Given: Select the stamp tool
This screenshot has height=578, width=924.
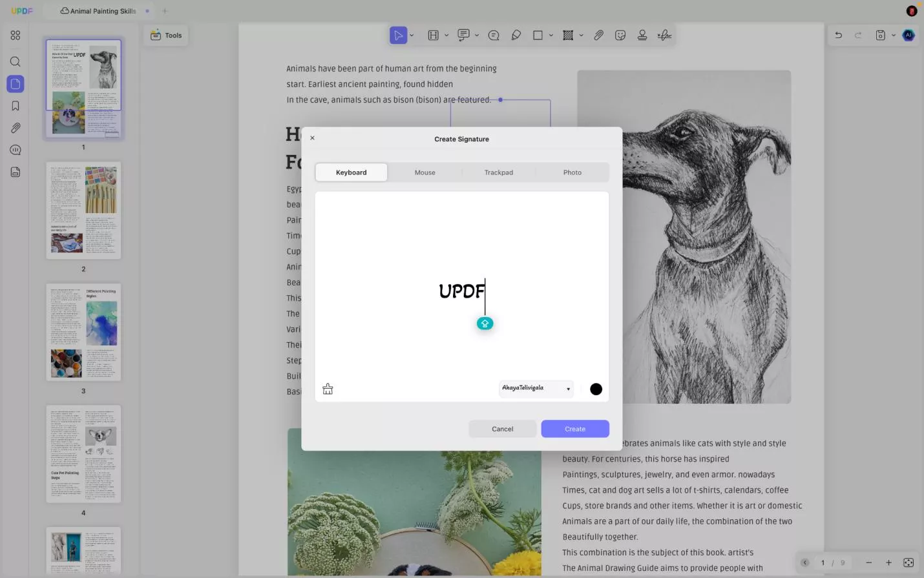Looking at the screenshot, I should click(x=642, y=36).
